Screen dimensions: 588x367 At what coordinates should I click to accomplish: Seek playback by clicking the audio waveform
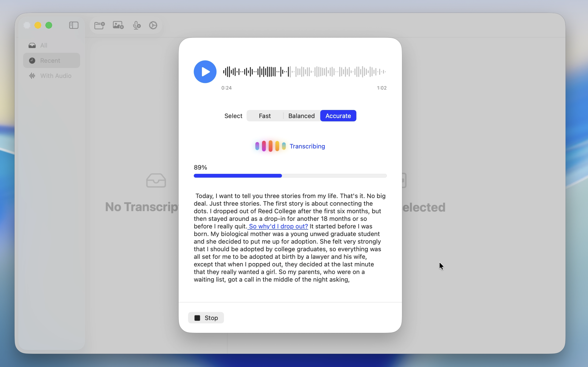click(304, 71)
